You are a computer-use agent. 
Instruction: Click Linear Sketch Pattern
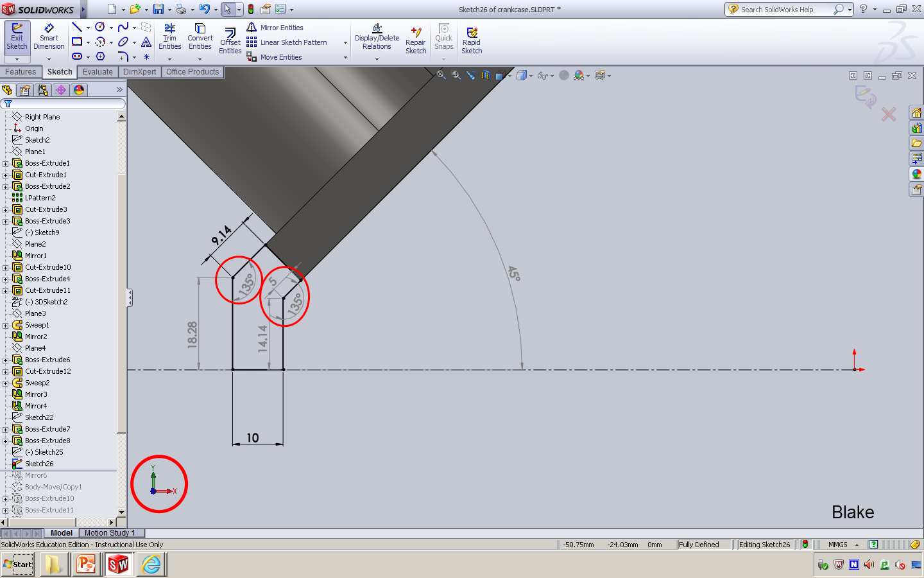287,42
